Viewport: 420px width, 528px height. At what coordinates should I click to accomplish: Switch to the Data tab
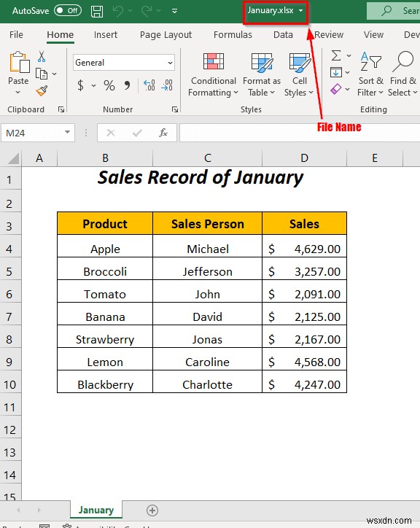pos(283,35)
